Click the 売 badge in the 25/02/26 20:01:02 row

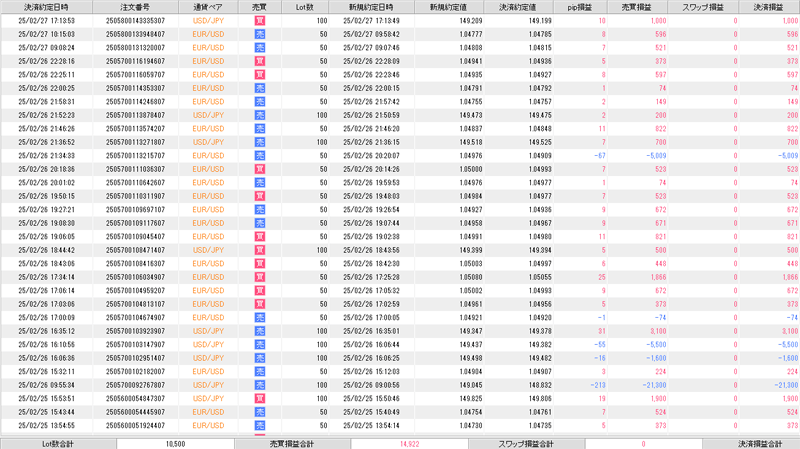(260, 183)
